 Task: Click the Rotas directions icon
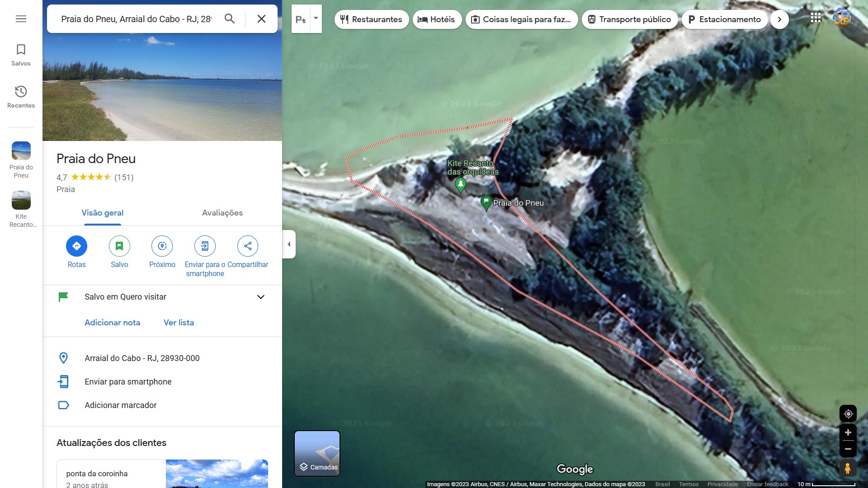coord(76,246)
